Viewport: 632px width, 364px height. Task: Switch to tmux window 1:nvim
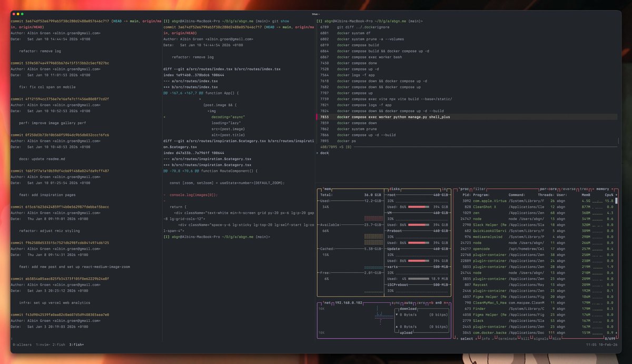44,345
